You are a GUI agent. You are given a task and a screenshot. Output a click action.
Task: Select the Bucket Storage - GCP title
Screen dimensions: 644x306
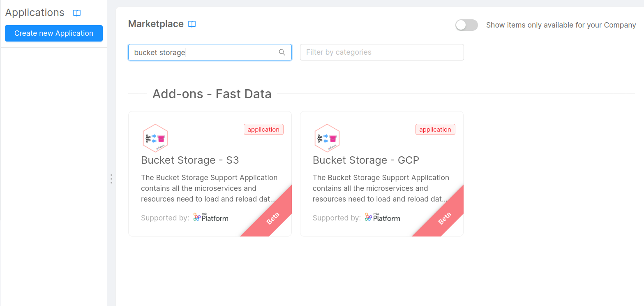[x=366, y=160]
